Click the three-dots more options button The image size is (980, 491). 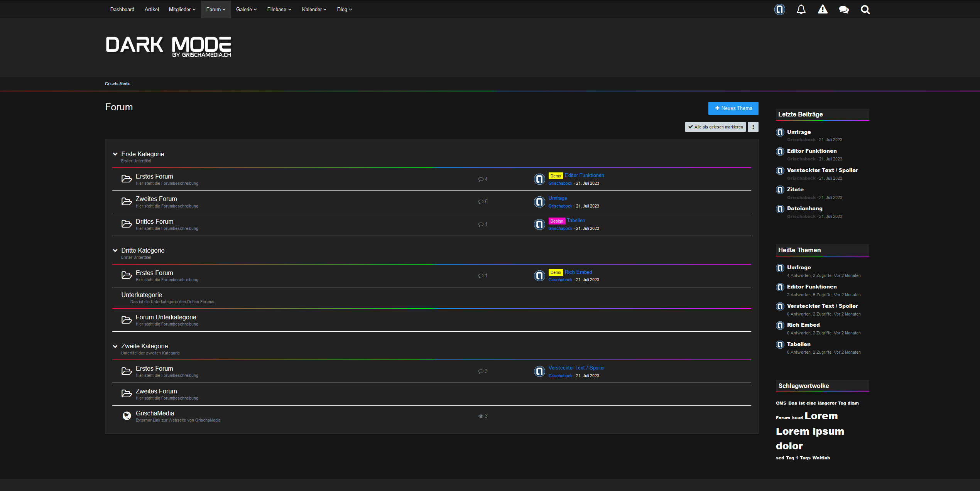(753, 127)
